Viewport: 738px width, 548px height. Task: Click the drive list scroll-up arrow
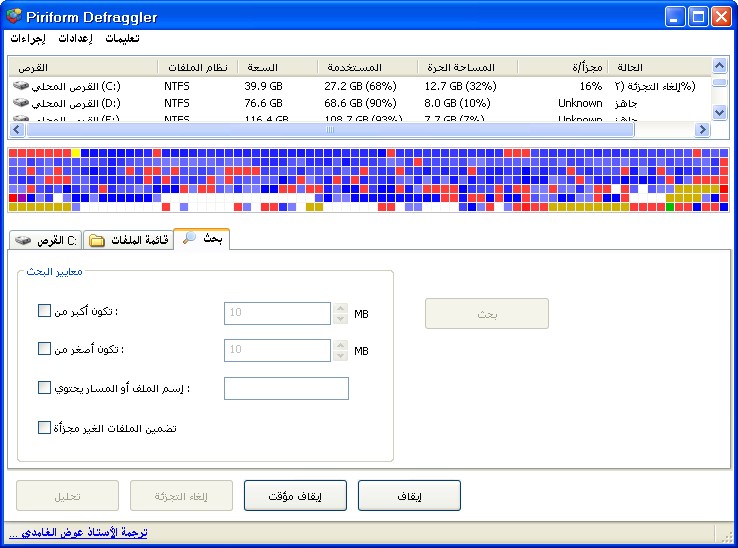click(719, 65)
